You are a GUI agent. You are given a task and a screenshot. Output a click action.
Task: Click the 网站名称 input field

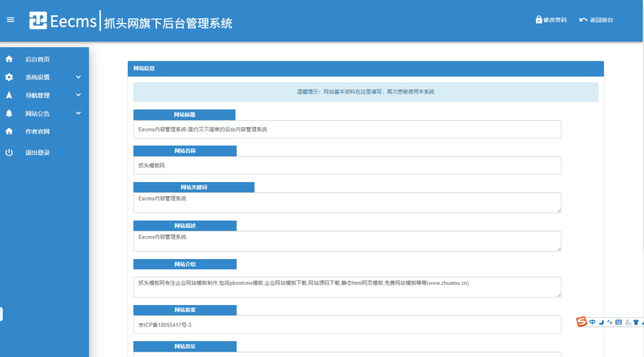tap(347, 166)
